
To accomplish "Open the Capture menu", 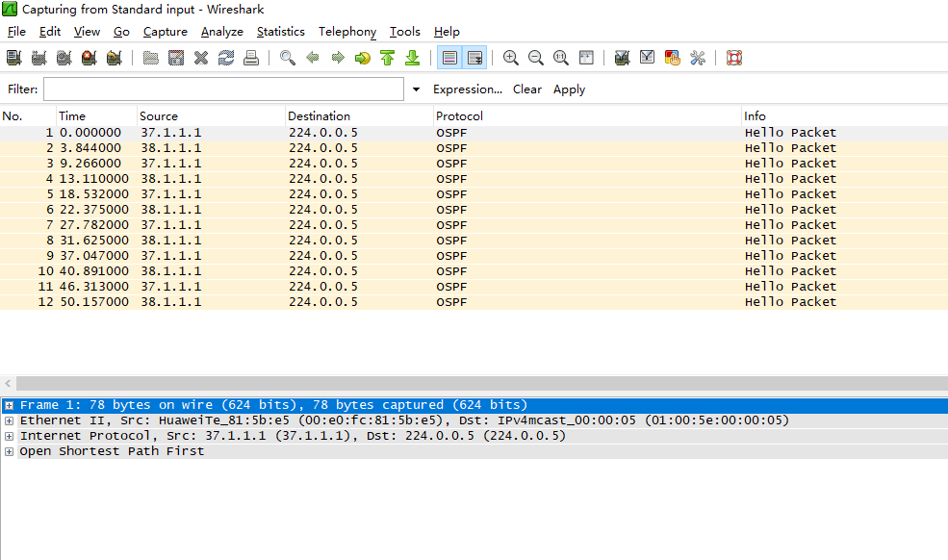I will [165, 32].
